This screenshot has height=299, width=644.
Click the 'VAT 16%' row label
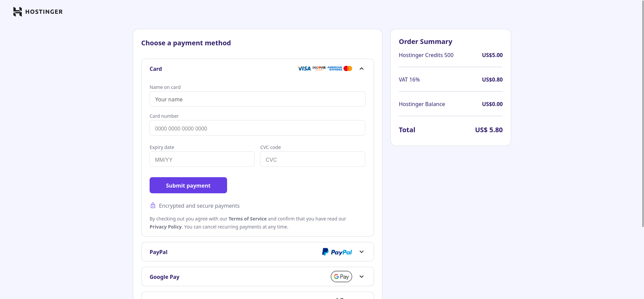[409, 80]
